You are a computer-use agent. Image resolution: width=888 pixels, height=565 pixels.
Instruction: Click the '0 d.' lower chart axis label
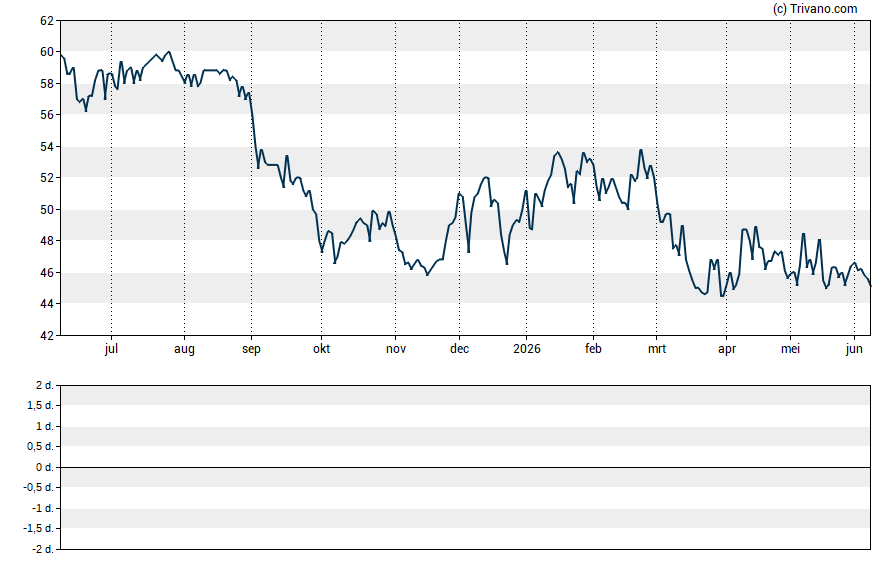45,467
